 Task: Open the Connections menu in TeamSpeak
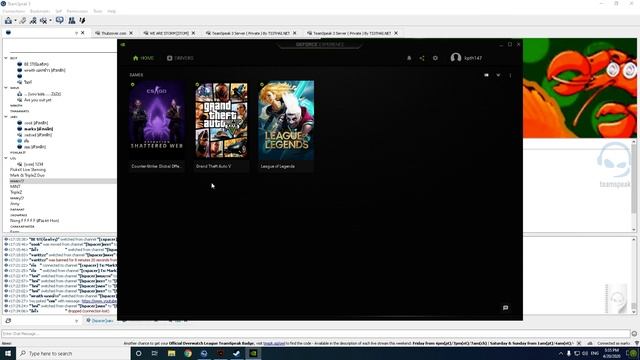point(13,11)
